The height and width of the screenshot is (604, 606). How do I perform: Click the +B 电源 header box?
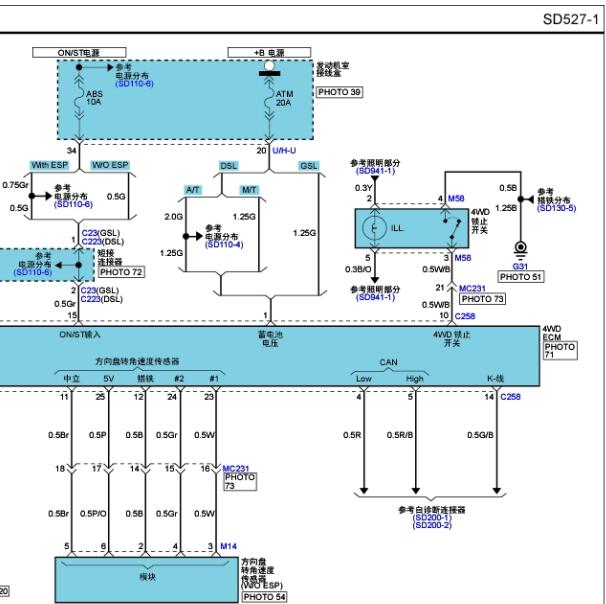tap(269, 53)
